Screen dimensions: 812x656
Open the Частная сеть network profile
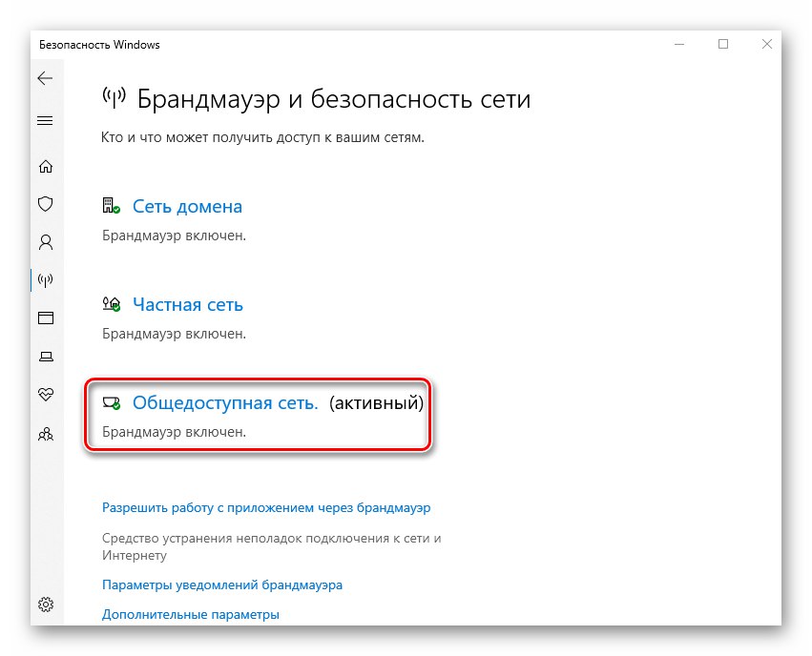tap(188, 304)
